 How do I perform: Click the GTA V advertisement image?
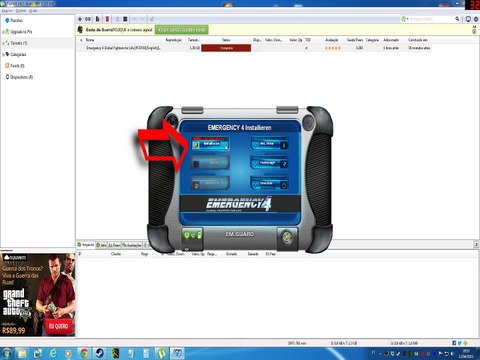coord(38,295)
